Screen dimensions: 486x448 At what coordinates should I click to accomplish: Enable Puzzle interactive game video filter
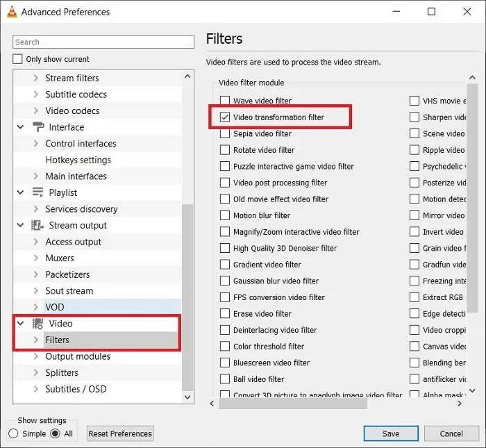pyautogui.click(x=225, y=166)
